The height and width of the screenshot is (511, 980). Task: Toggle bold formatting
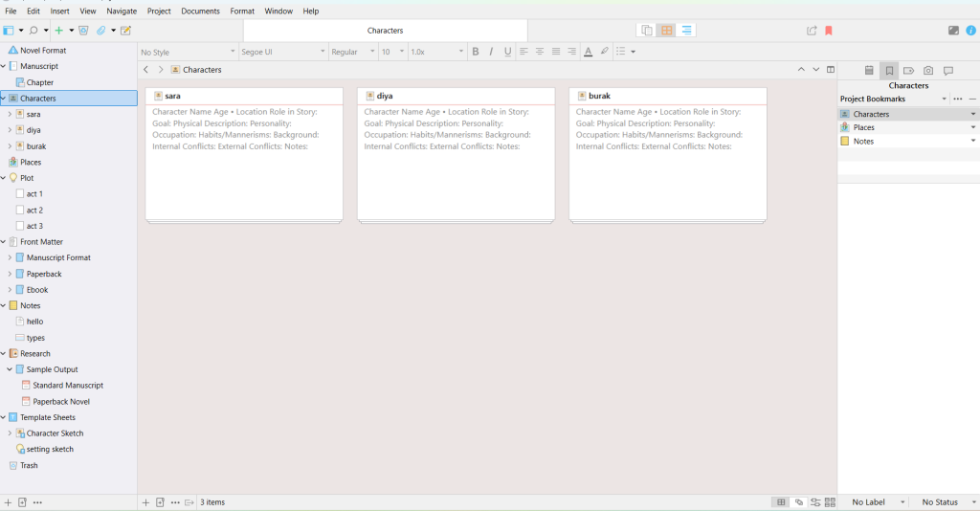[x=476, y=52]
